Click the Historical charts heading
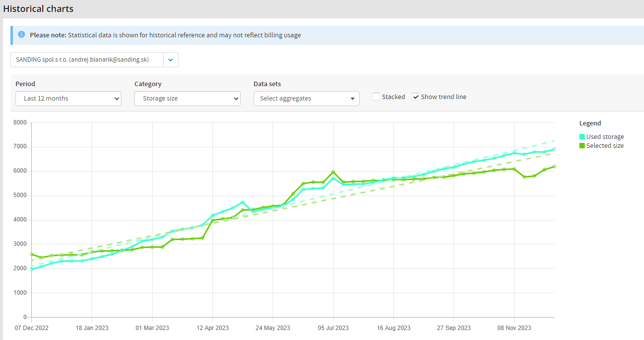 pyautogui.click(x=38, y=9)
